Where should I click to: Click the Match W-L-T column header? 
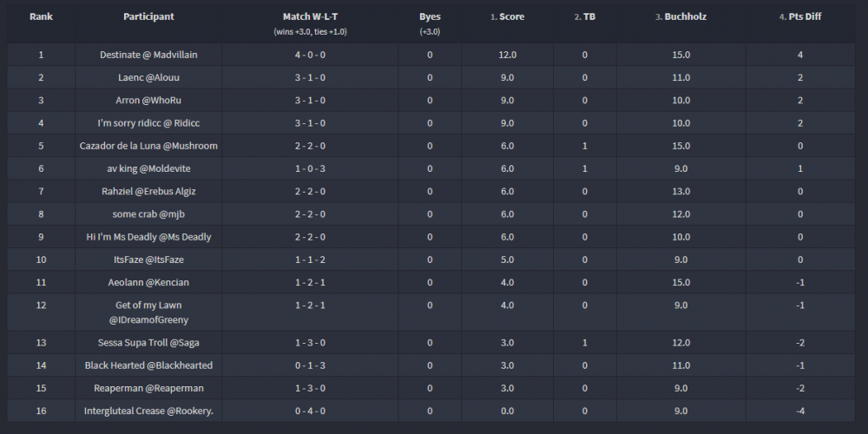click(x=310, y=16)
